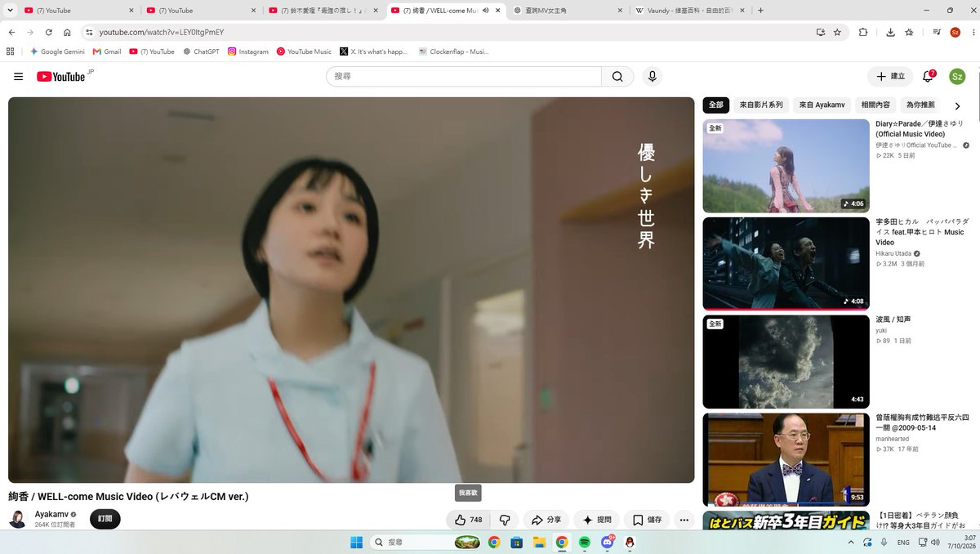
Task: Open the browser extensions puzzle icon
Action: point(863,32)
